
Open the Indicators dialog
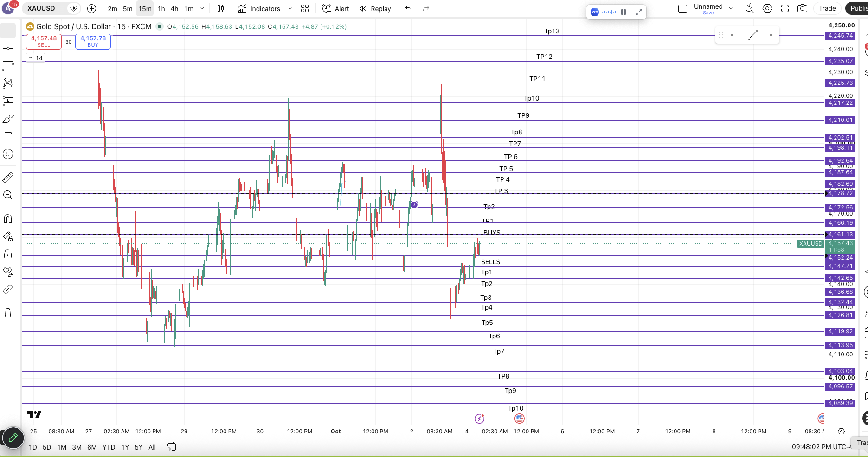pyautogui.click(x=259, y=8)
